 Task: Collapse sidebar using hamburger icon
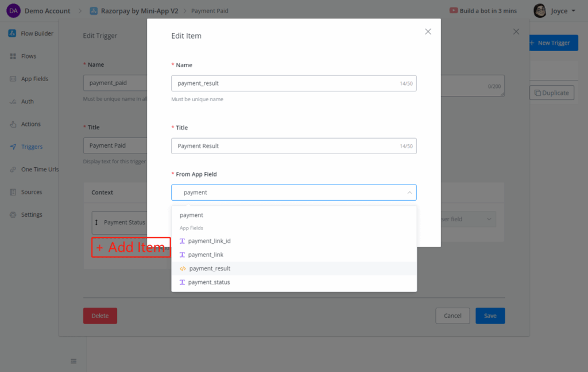(73, 361)
